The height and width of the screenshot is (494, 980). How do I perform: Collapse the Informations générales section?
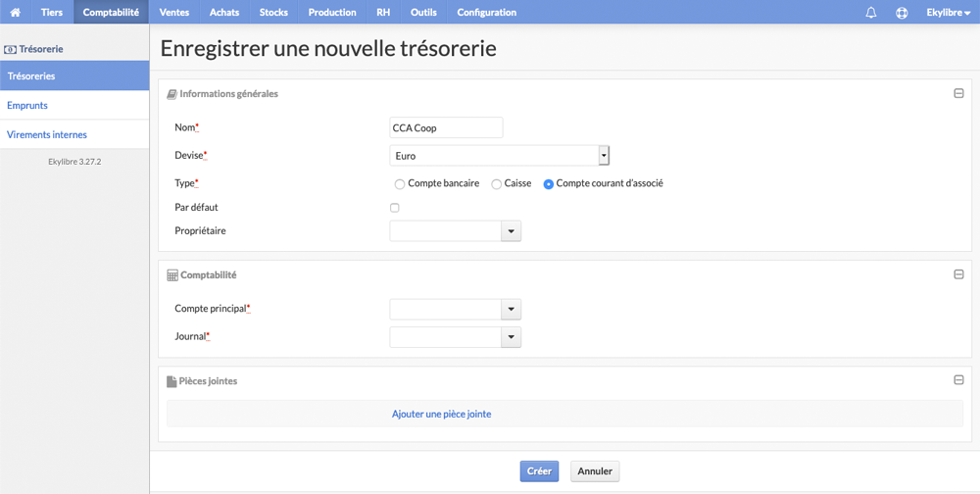coord(958,94)
